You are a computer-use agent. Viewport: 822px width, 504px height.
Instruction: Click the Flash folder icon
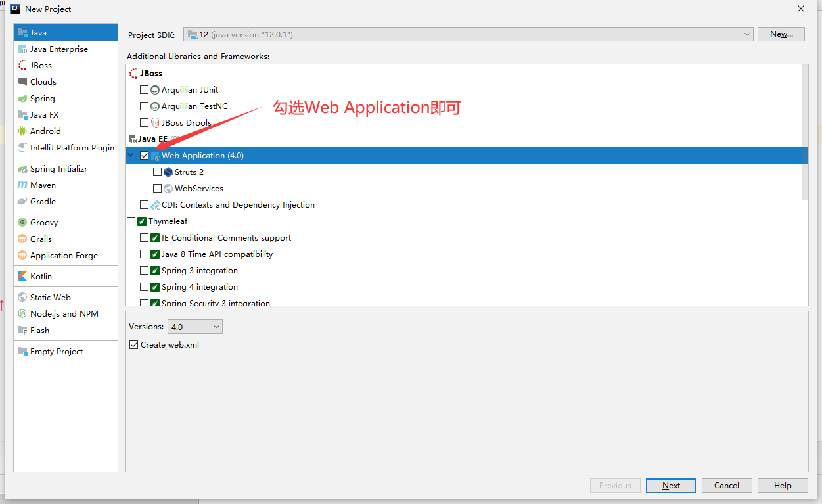click(x=22, y=331)
